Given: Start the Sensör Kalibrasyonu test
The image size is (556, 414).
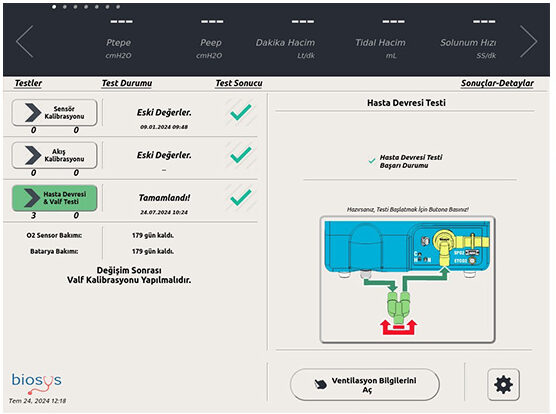Looking at the screenshot, I should (x=54, y=113).
